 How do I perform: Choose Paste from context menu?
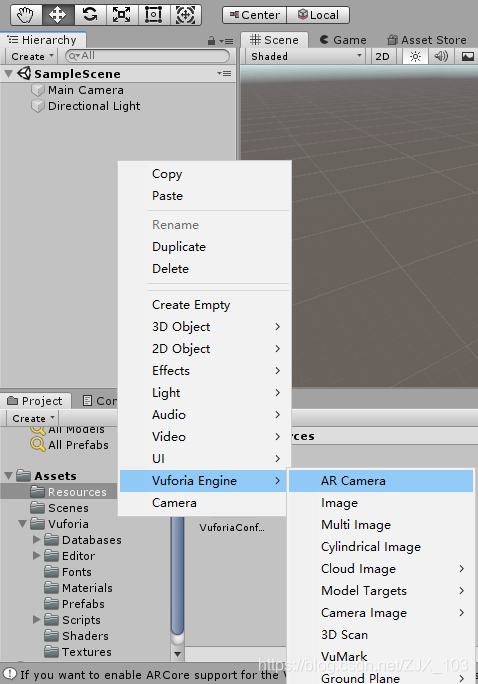(205, 195)
